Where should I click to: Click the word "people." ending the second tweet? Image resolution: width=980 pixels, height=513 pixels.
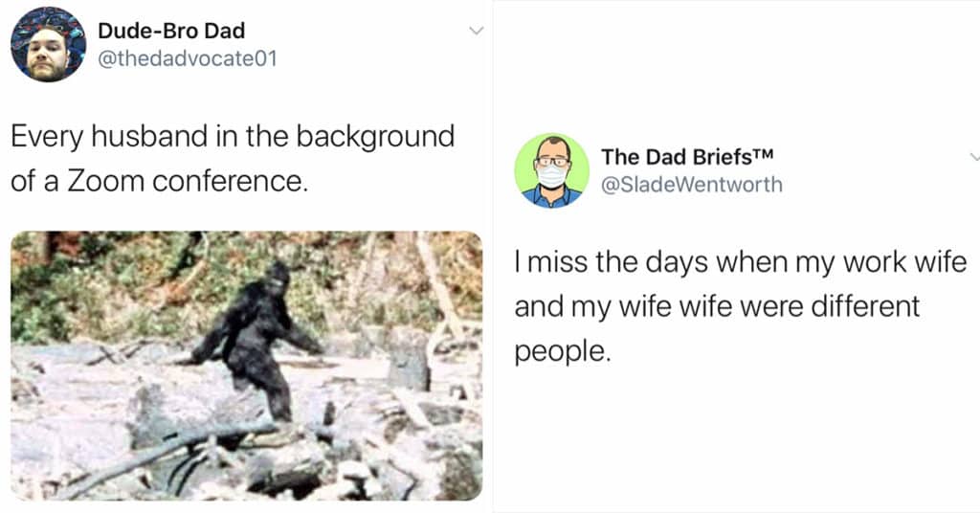563,352
